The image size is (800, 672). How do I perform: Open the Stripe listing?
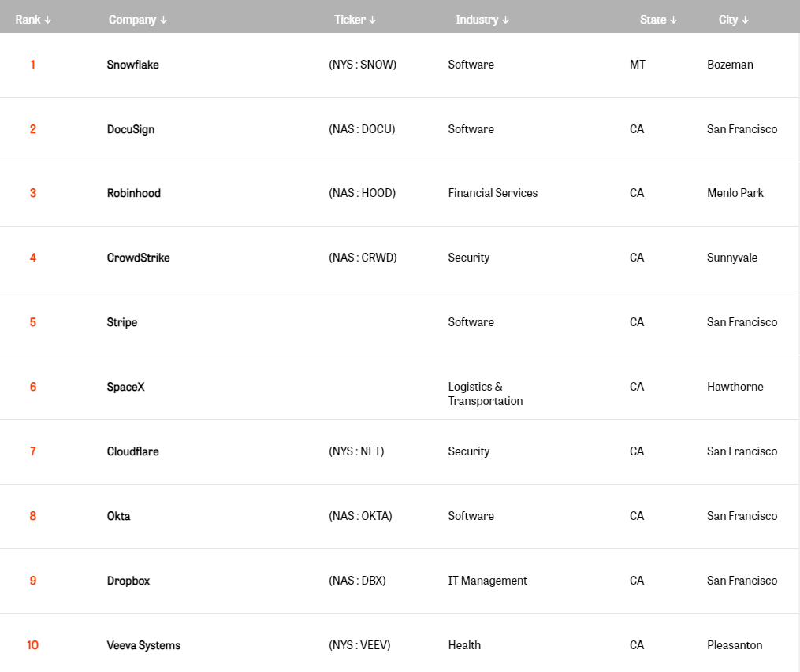click(122, 322)
